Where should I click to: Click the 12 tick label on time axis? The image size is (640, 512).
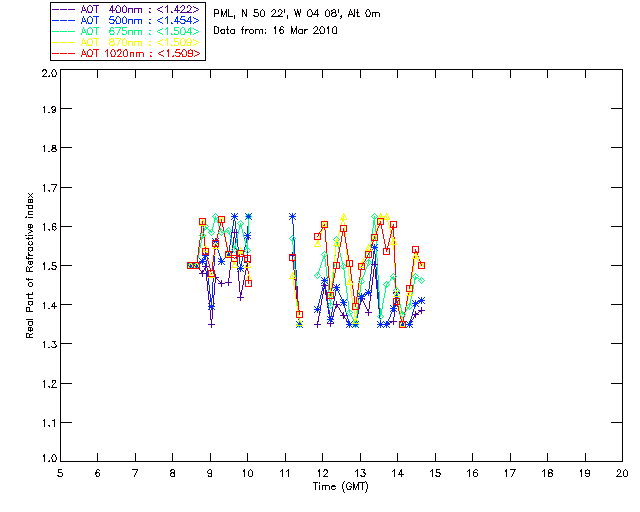(x=322, y=473)
